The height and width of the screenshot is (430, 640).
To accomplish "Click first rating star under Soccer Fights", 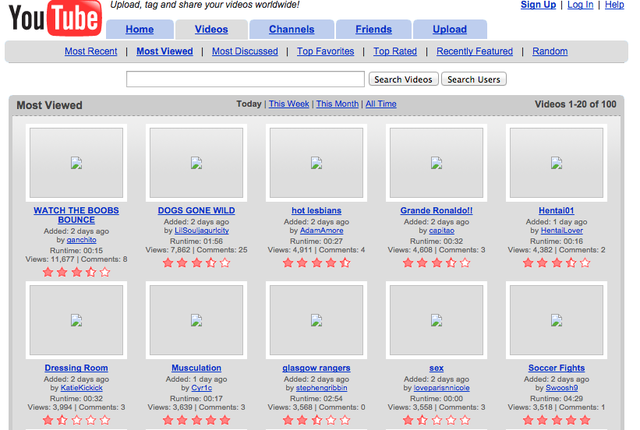I will point(528,420).
